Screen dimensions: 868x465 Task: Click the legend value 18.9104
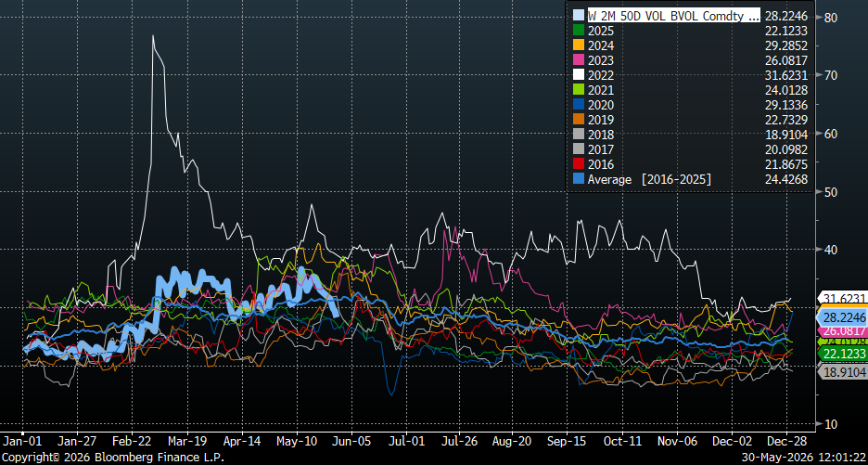click(x=786, y=135)
